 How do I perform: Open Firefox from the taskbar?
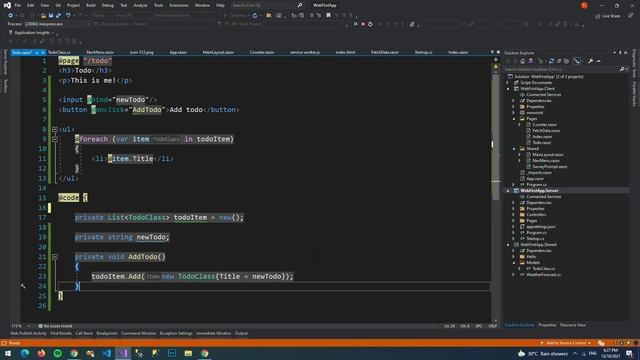click(x=41, y=353)
